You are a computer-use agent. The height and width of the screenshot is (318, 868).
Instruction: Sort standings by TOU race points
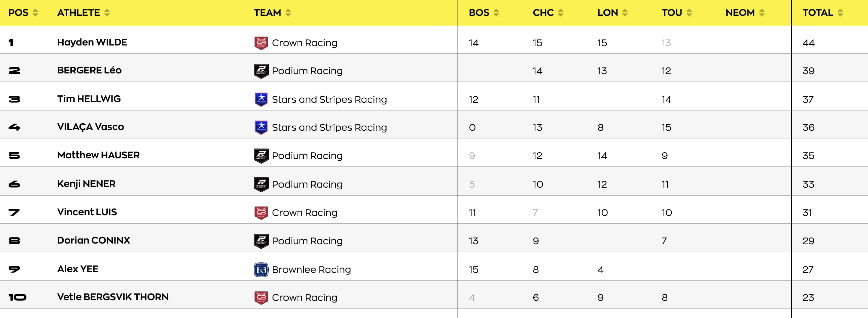tap(690, 13)
